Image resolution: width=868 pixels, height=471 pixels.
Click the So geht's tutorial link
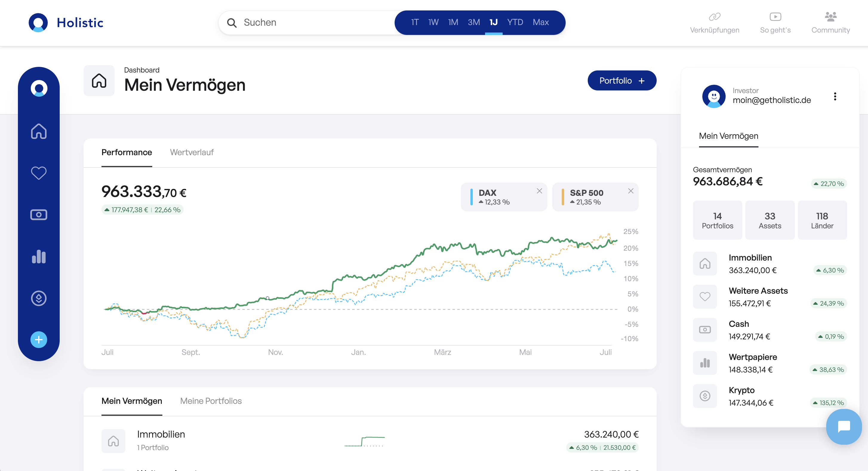tap(776, 22)
